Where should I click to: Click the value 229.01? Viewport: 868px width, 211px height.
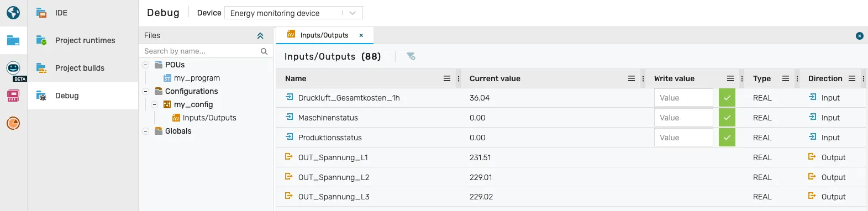[481, 177]
